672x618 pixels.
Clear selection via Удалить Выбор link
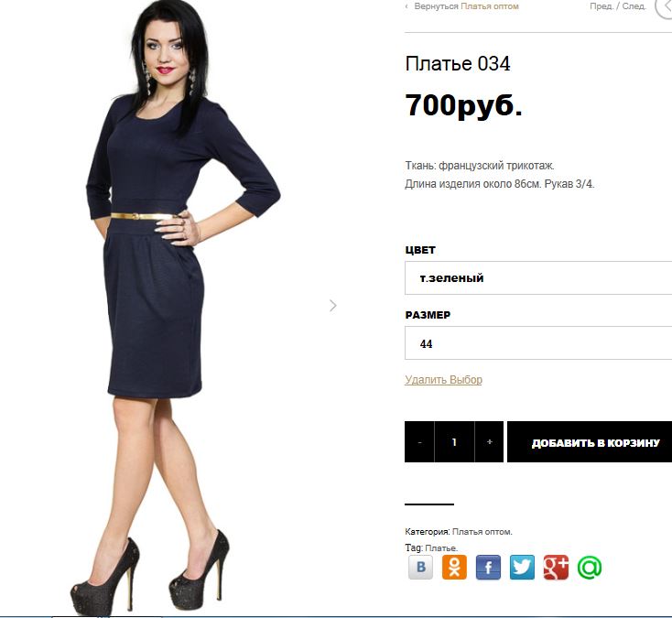pos(443,380)
